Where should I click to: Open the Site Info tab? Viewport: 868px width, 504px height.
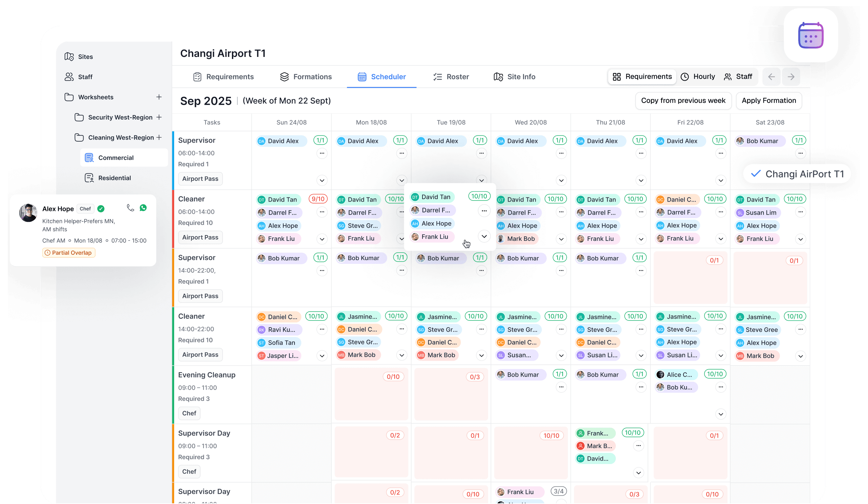(514, 77)
